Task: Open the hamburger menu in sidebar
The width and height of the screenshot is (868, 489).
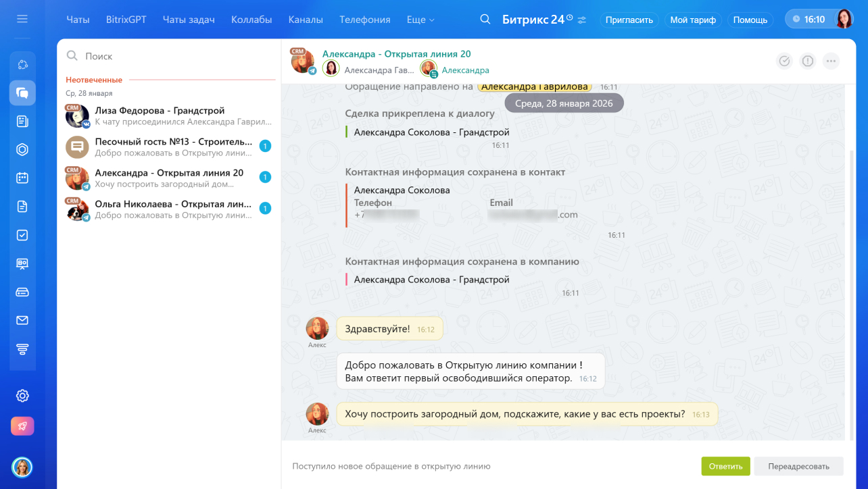Action: 22,19
